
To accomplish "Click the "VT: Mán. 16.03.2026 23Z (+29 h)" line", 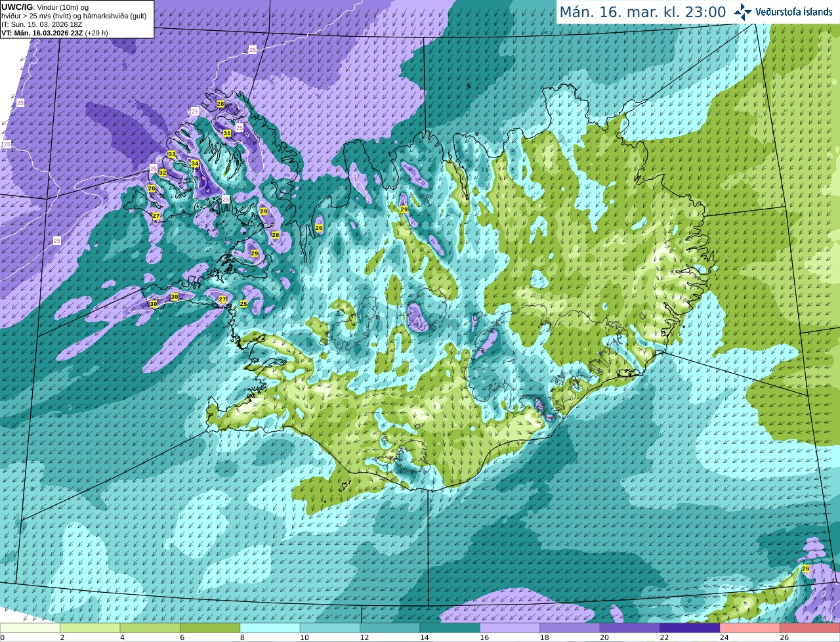I will coord(54,33).
